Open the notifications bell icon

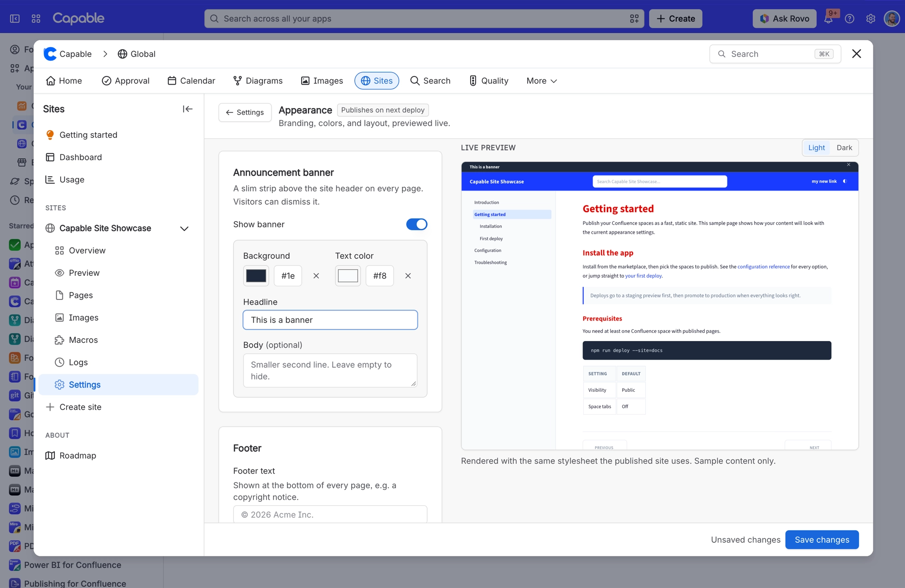(829, 19)
